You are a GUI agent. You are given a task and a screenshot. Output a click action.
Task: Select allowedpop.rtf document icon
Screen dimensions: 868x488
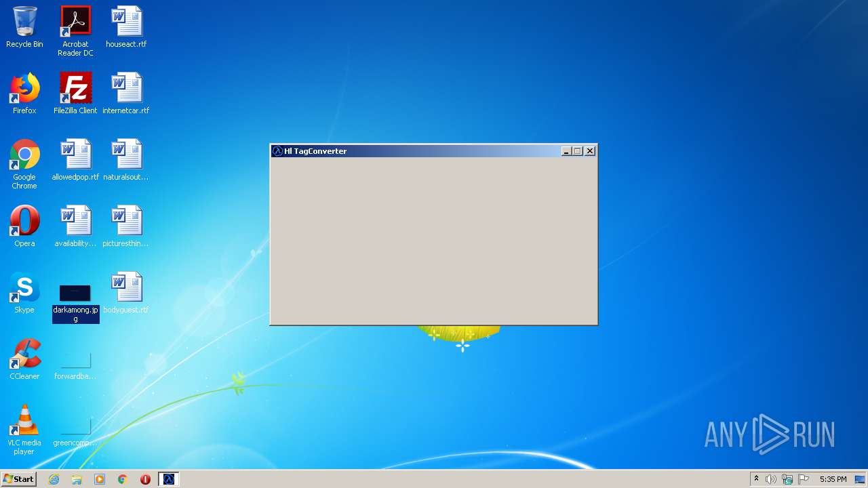[75, 160]
